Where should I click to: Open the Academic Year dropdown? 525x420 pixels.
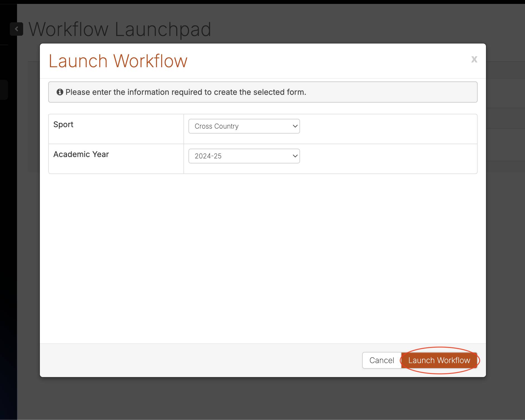(x=244, y=156)
